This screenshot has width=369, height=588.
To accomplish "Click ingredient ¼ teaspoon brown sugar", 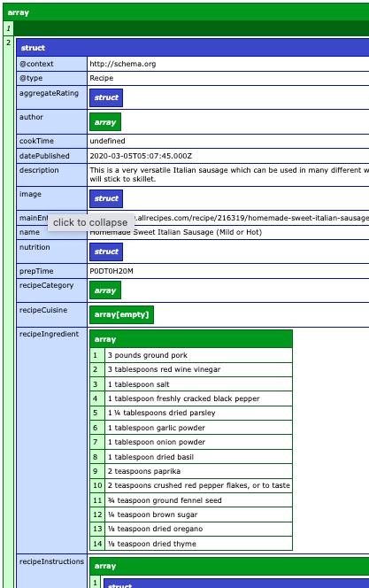I will pos(153,514).
